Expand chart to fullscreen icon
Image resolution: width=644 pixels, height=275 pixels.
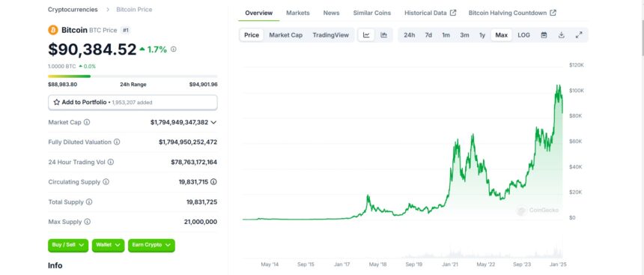pyautogui.click(x=579, y=35)
